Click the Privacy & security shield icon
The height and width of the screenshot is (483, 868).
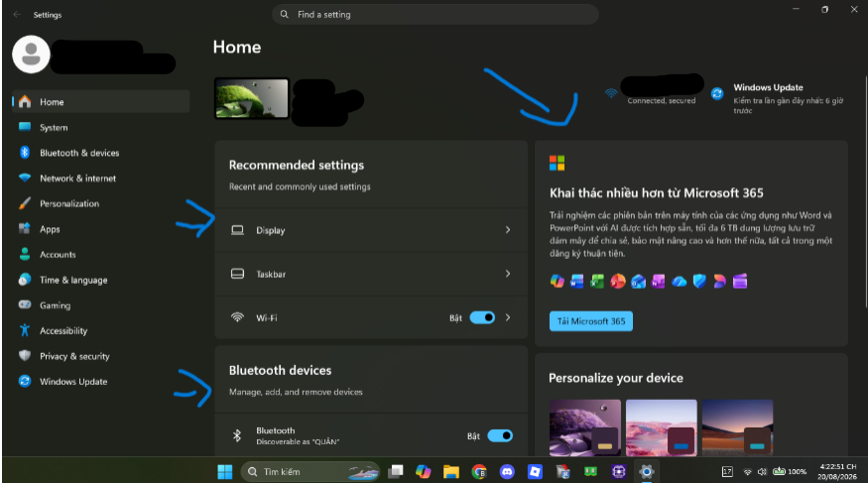25,355
